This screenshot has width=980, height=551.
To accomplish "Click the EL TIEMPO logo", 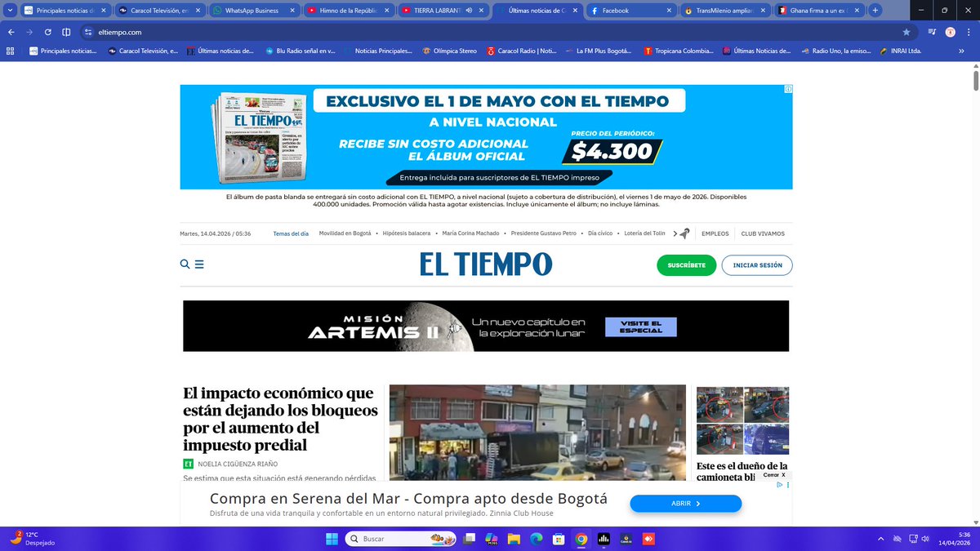I will tap(486, 264).
